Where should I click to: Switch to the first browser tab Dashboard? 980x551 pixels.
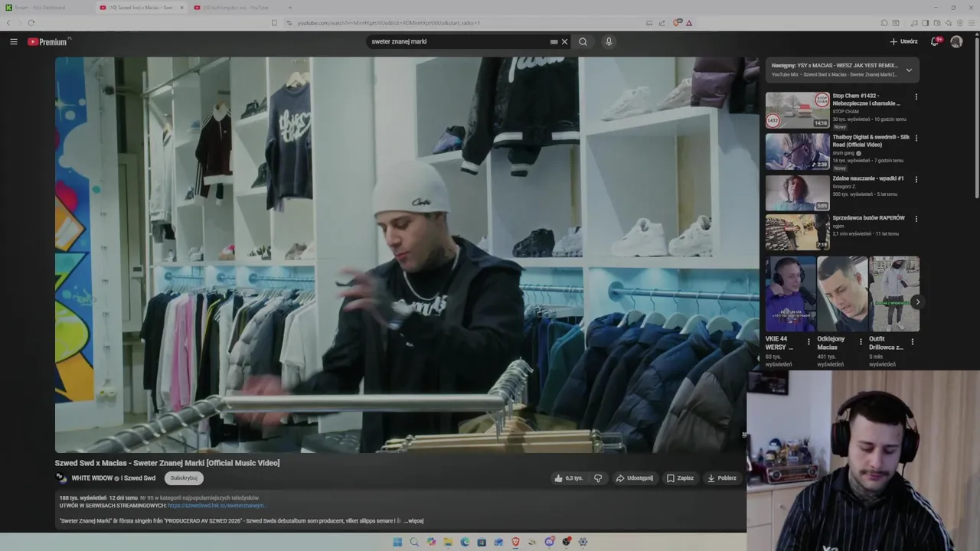(x=44, y=8)
